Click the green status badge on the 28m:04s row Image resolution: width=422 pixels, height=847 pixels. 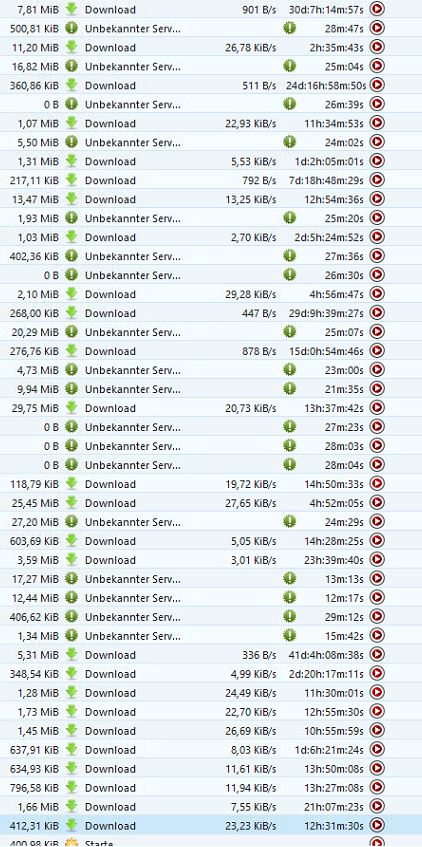tap(290, 465)
